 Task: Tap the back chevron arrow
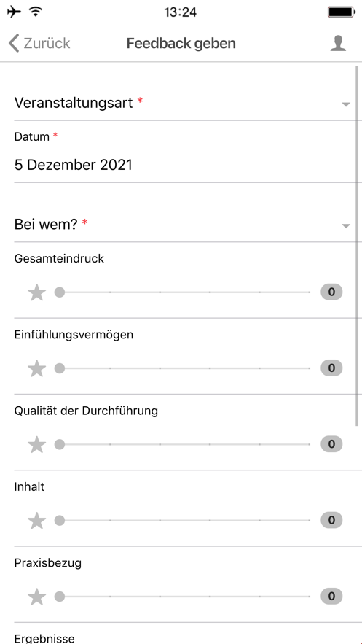click(x=14, y=43)
